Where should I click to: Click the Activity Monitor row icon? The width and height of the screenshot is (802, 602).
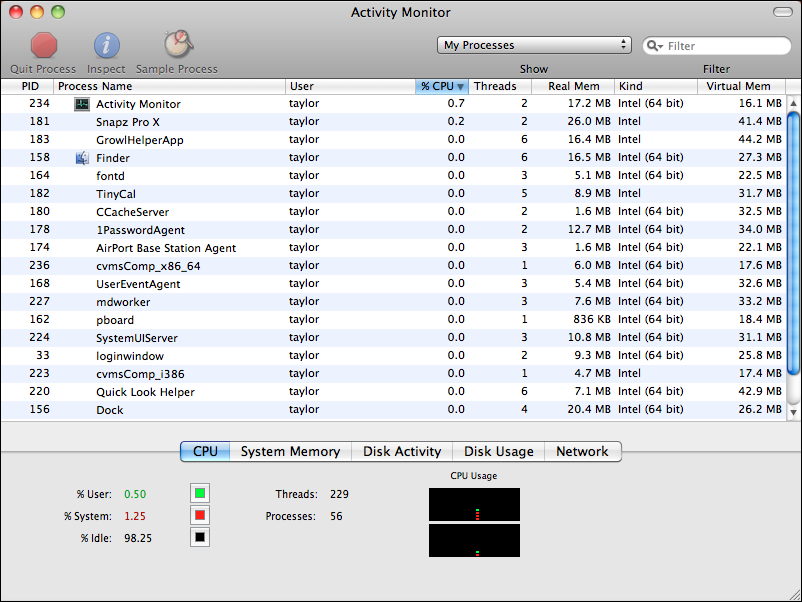point(82,104)
